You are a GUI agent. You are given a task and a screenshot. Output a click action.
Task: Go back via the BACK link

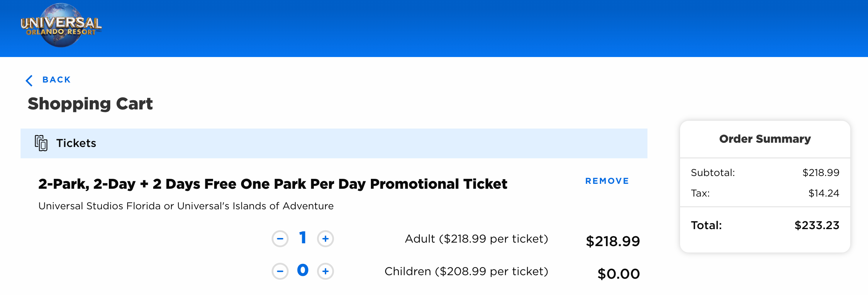point(56,80)
